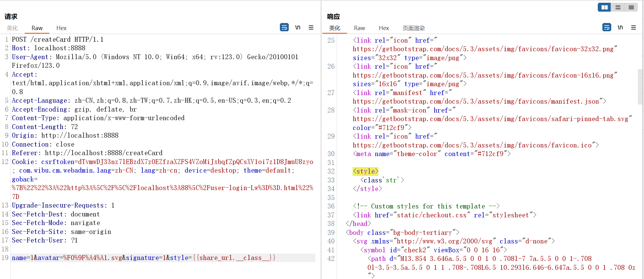Screen dimensions: 644x279
Task: Toggle \n non-printable characters in response panel
Action: click(620, 27)
